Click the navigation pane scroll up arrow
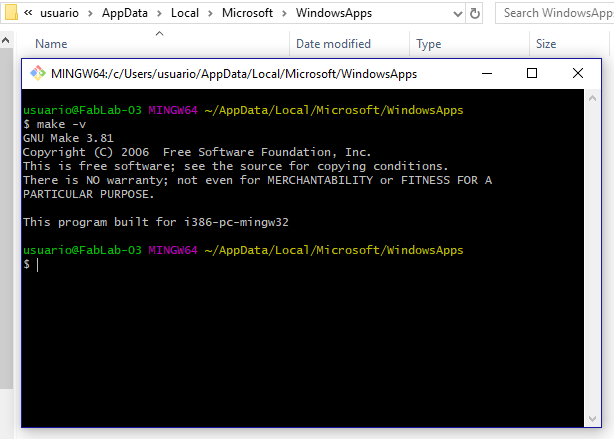The image size is (614, 439). coord(5,40)
